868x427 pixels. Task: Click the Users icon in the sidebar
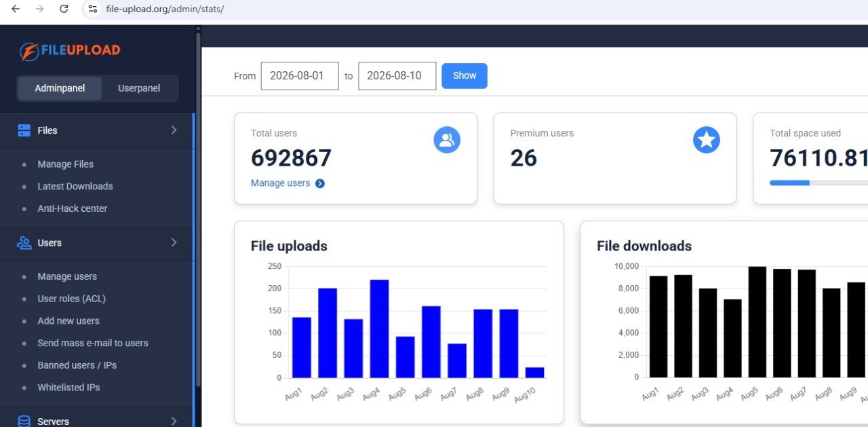24,242
